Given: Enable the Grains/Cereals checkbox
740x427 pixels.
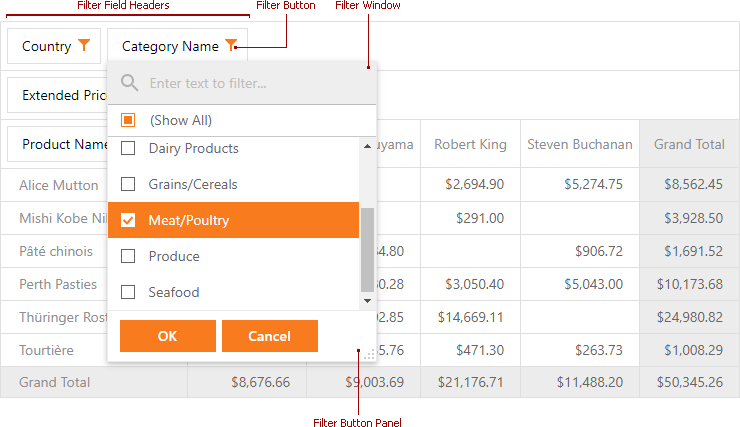Looking at the screenshot, I should tap(128, 184).
